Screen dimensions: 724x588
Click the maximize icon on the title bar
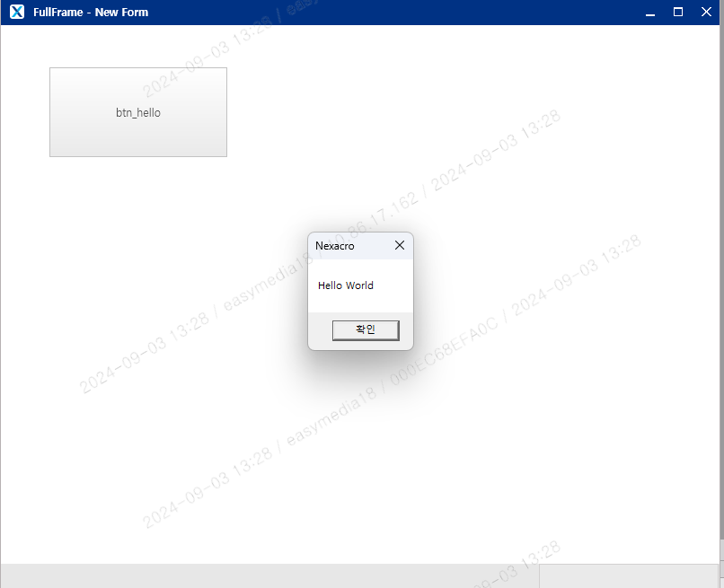(677, 12)
